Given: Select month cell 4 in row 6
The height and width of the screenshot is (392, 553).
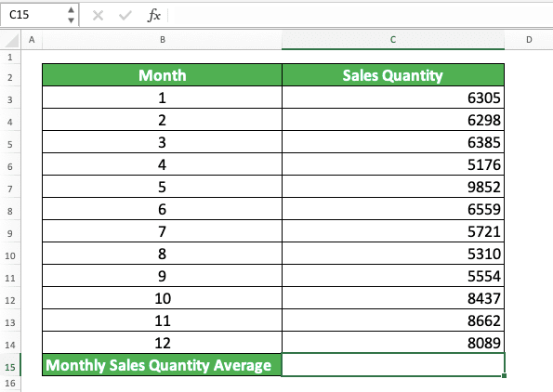Looking at the screenshot, I should pyautogui.click(x=163, y=164).
